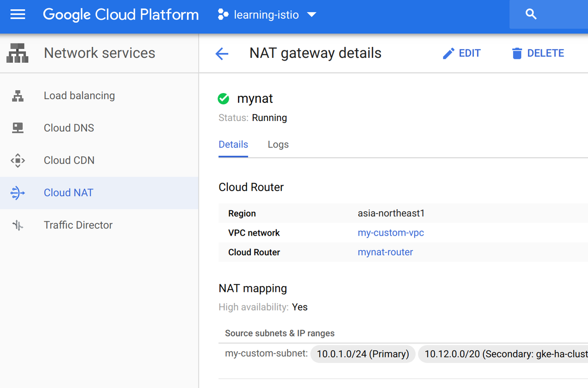Go back using the left arrow

point(222,53)
